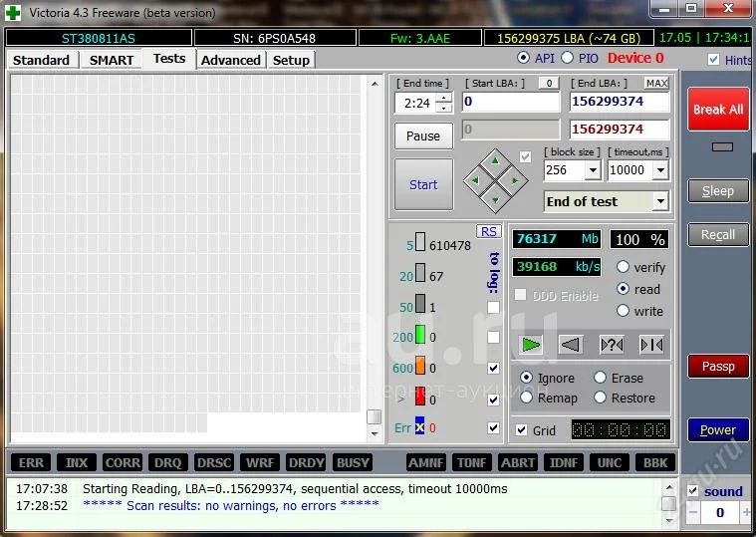Click the Passp button
756x537 pixels.
[718, 367]
